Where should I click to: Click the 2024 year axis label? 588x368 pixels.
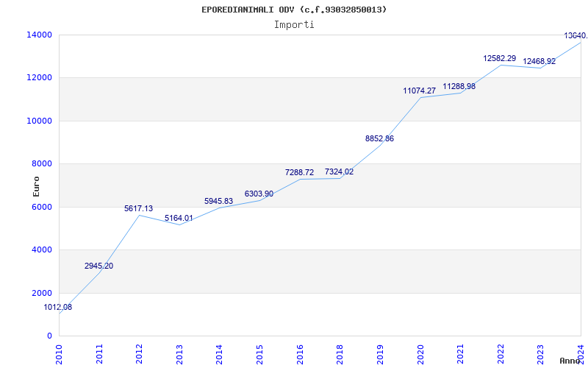point(581,353)
